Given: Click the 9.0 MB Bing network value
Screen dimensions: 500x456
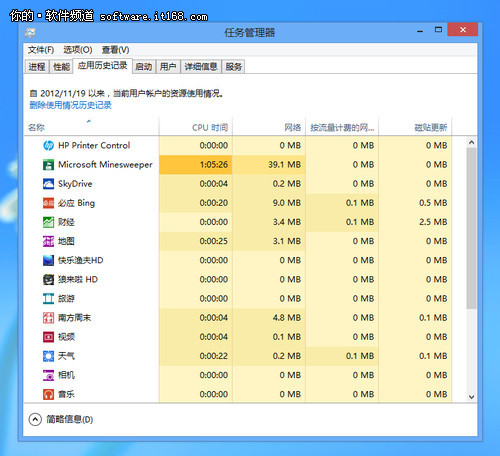Looking at the screenshot, I should tap(287, 203).
